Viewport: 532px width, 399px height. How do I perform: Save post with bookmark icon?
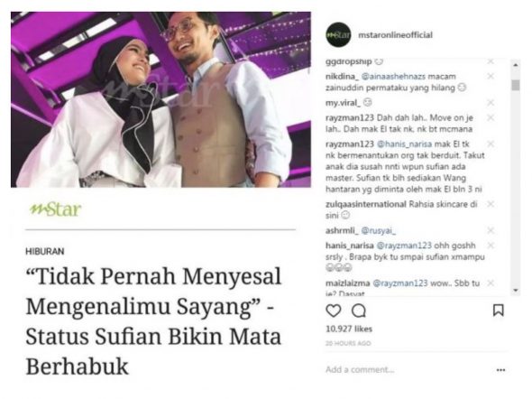click(498, 311)
